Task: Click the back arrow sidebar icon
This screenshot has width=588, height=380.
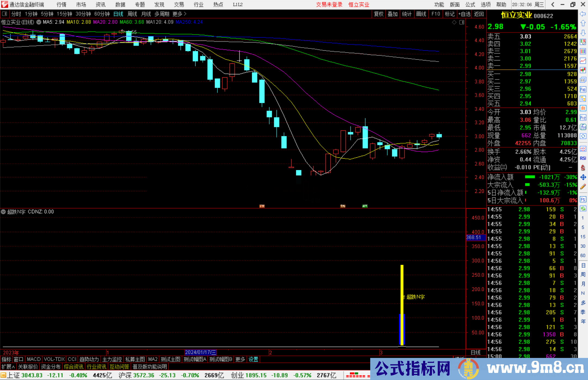Action: pos(583,14)
